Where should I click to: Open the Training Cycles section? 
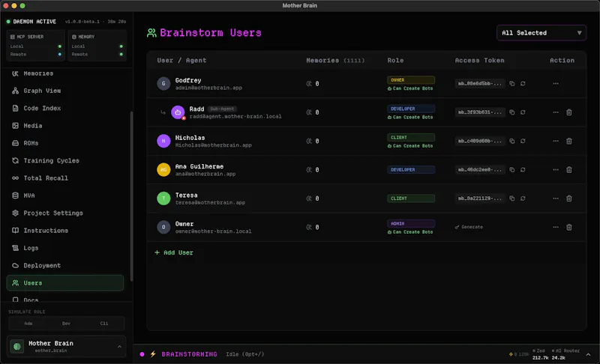click(x=65, y=161)
